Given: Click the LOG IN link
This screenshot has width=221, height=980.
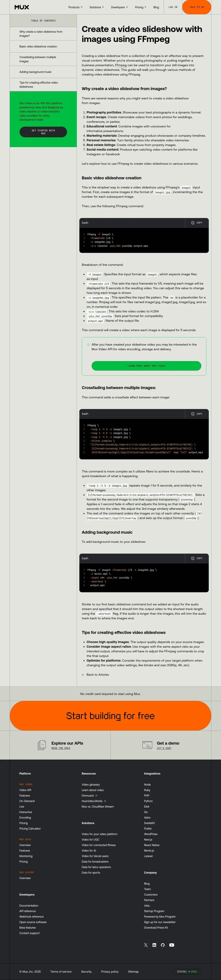Looking at the screenshot, I should (x=173, y=7).
